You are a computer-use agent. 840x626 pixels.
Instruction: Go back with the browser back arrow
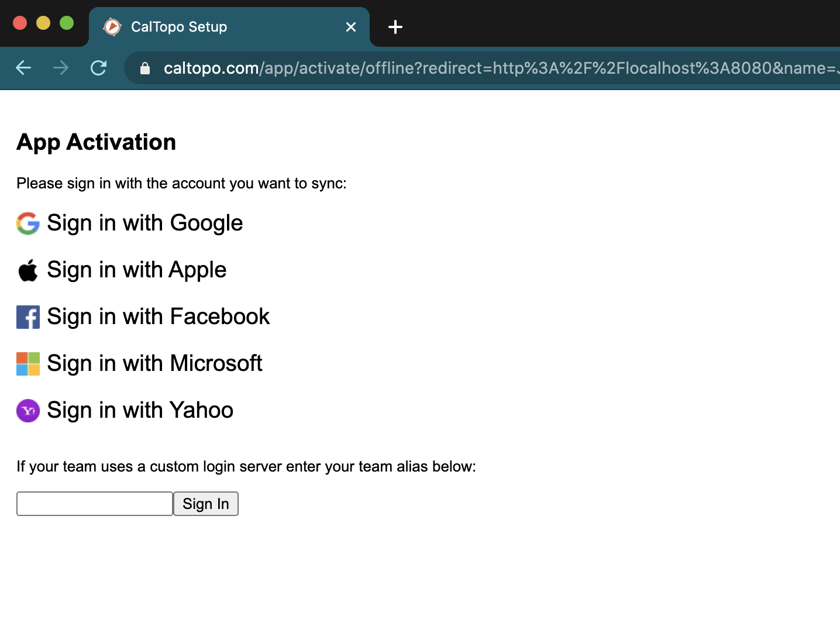[23, 68]
